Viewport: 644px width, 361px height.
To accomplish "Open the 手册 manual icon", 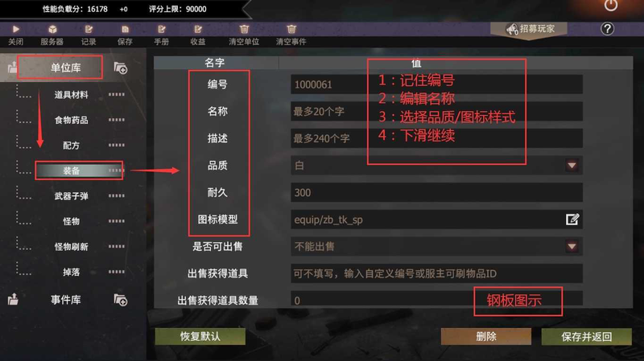I will [x=162, y=29].
